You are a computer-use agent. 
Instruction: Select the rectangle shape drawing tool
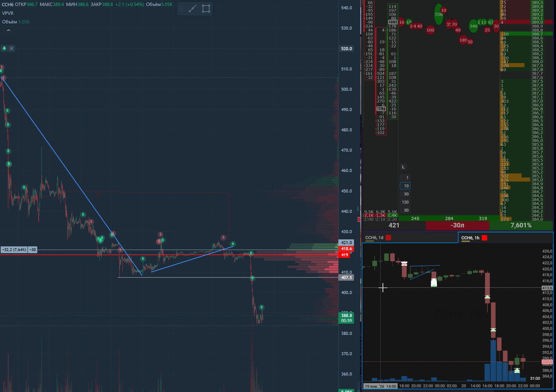coord(206,9)
